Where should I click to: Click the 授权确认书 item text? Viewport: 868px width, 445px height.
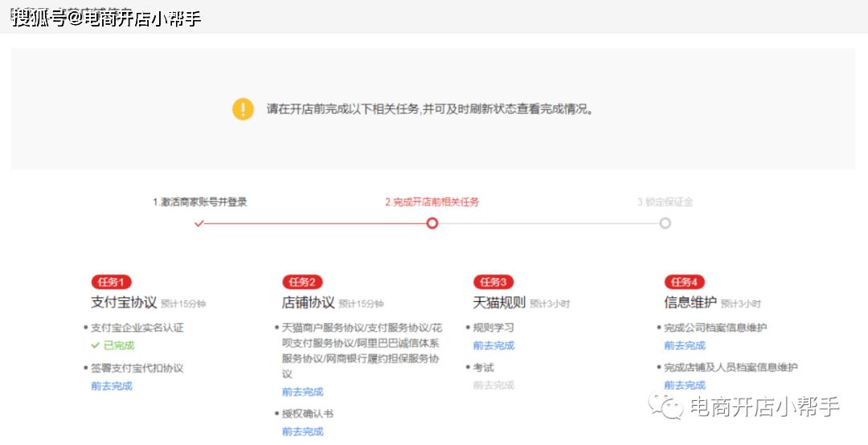308,414
